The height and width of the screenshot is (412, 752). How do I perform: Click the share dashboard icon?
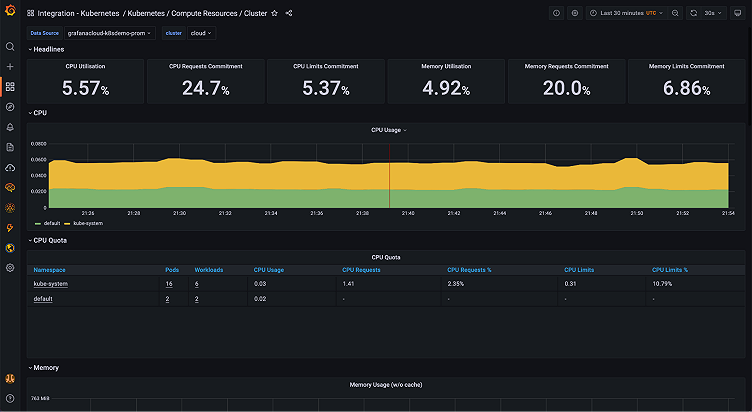point(289,13)
